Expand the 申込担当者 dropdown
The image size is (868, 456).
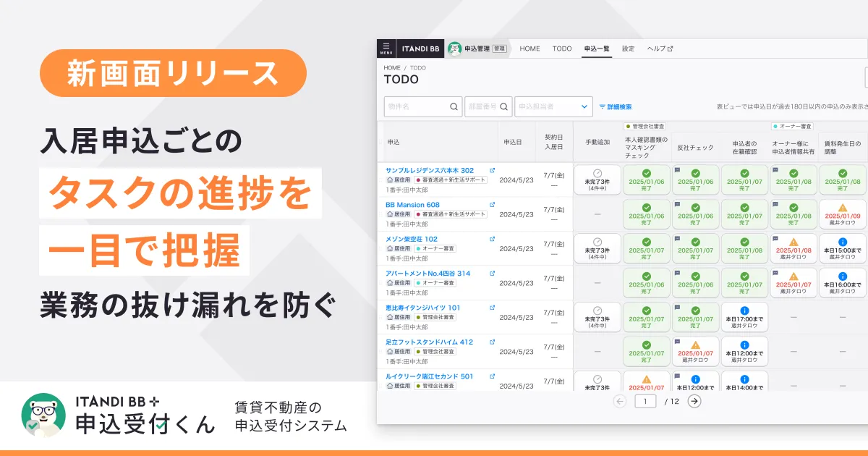(584, 106)
